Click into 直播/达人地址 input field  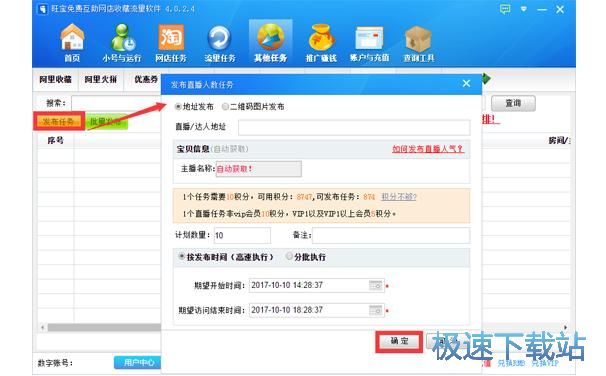tap(354, 127)
